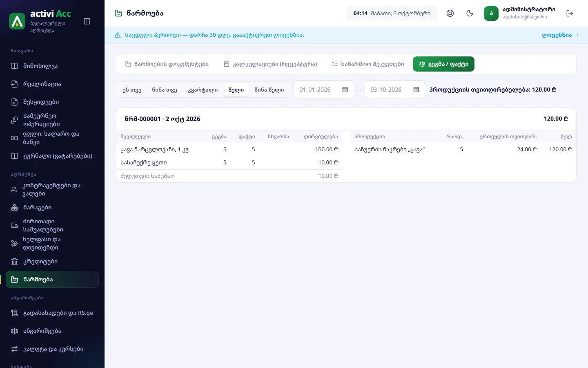Viewport: 588px width, 368px height.
Task: Click the ფული: სალარო და ბანკი icon
Action: 14,138
